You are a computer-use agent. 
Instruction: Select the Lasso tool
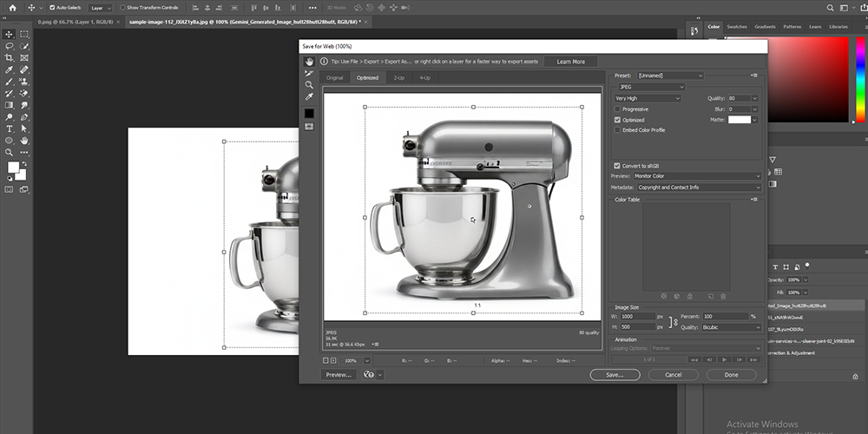[x=9, y=46]
